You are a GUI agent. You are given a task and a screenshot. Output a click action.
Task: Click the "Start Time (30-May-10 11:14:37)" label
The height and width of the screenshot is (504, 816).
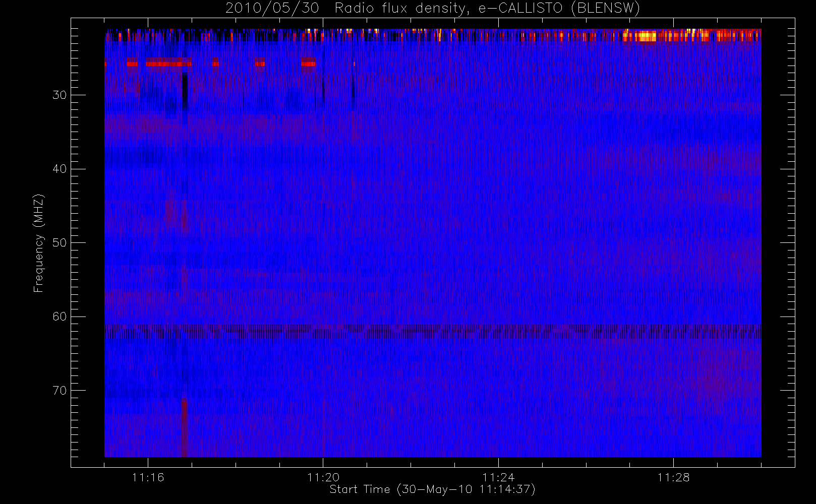point(432,489)
